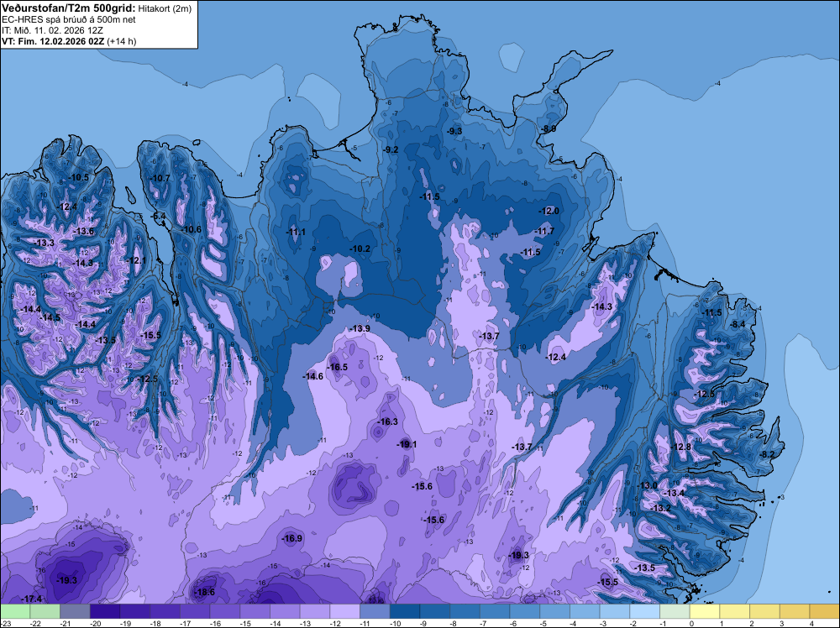Click the -13.9 temperature label
Image resolution: width=840 pixels, height=628 pixels.
(360, 328)
